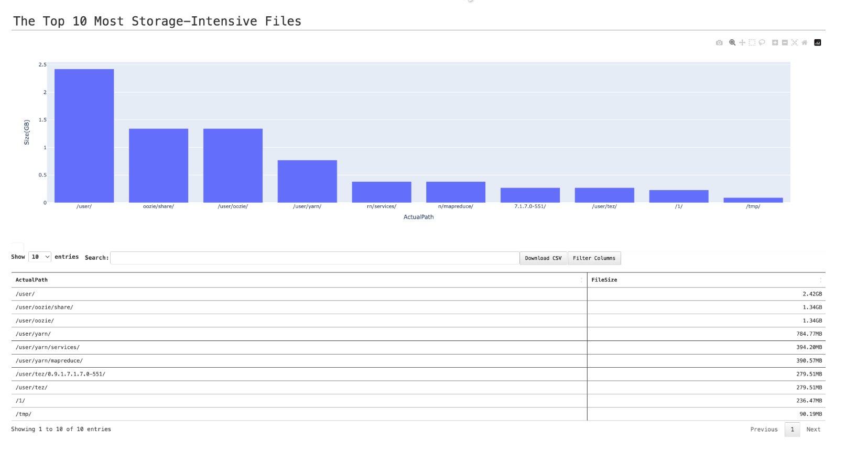Click the 7.1.7.0-551/ bar in chart

coord(530,195)
